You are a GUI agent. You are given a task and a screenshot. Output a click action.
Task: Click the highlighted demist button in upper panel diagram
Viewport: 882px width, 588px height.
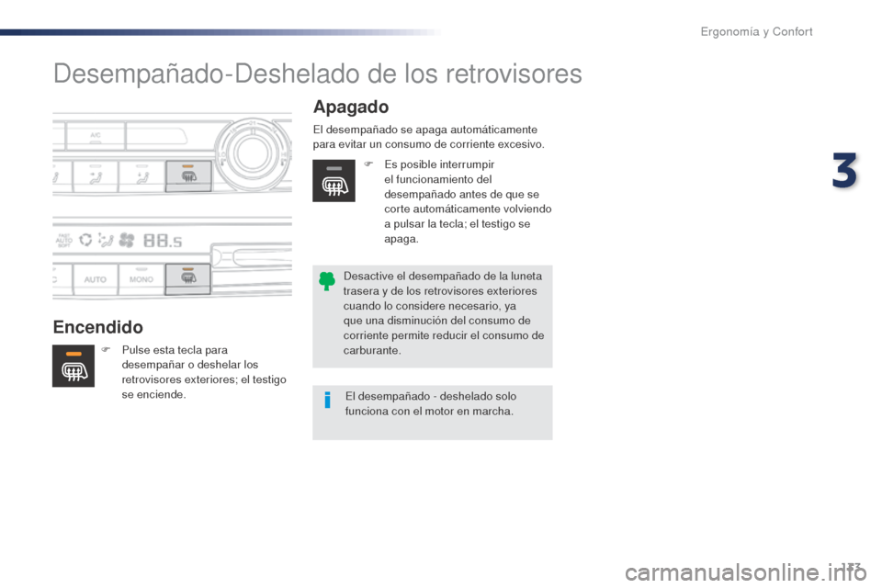[188, 176]
